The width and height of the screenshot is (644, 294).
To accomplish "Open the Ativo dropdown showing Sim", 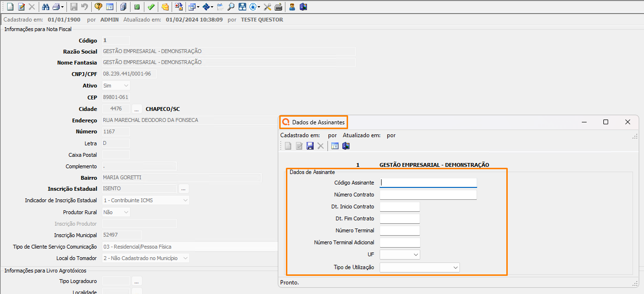I will pos(126,86).
